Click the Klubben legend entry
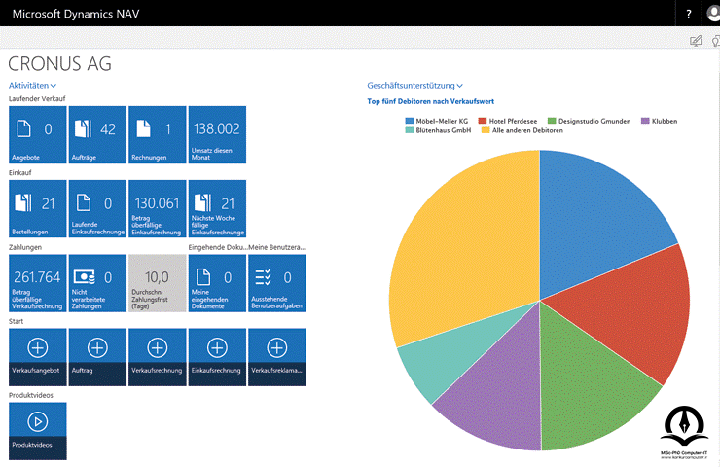This screenshot has height=467, width=720. click(659, 121)
